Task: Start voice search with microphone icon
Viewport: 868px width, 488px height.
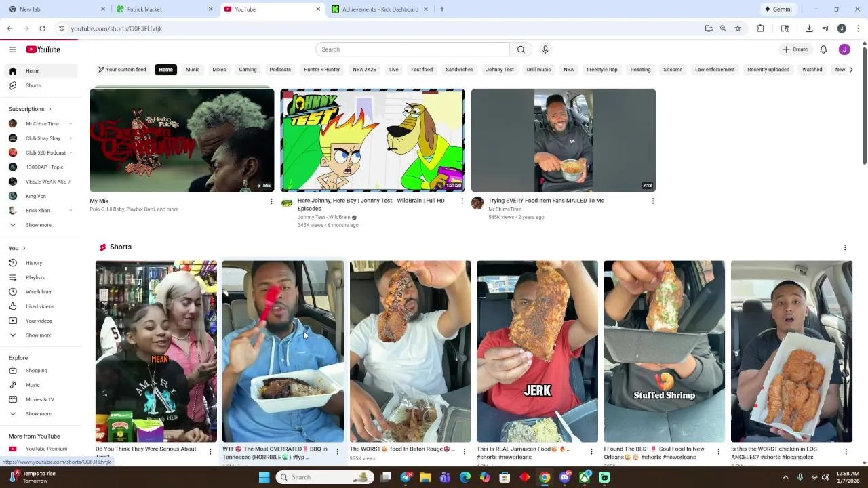Action: pyautogui.click(x=545, y=49)
